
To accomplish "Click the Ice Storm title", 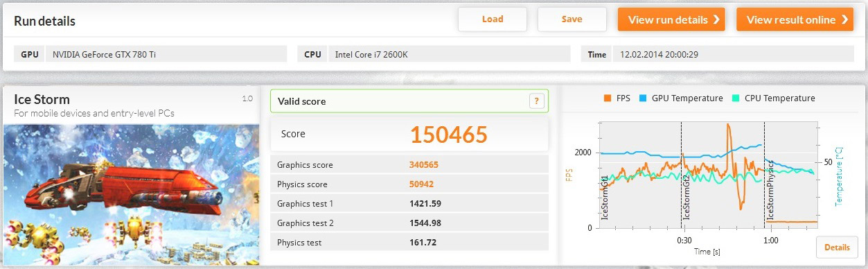I will click(x=42, y=99).
